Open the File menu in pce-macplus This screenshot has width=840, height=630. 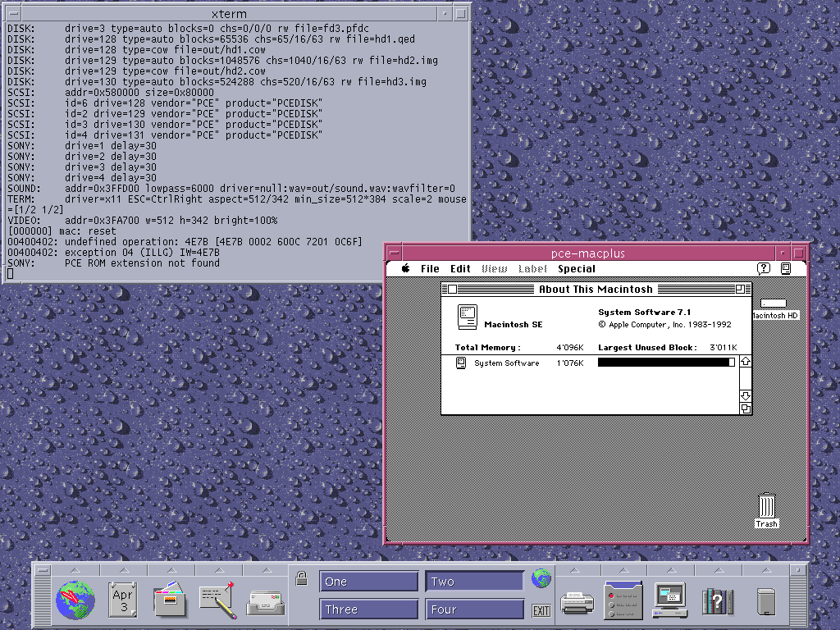click(x=430, y=269)
